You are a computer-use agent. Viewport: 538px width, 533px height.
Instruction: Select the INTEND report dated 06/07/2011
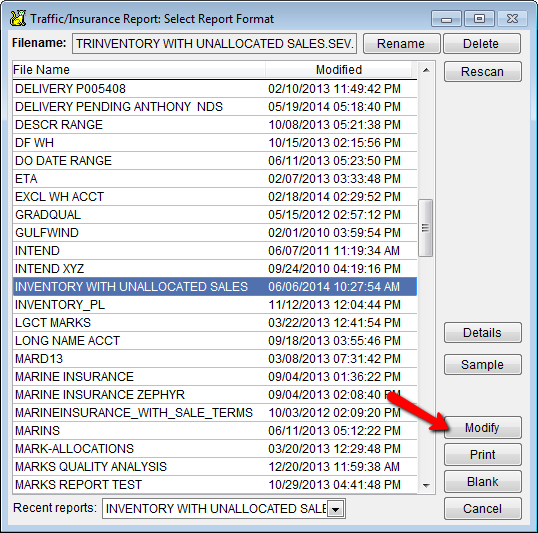215,251
